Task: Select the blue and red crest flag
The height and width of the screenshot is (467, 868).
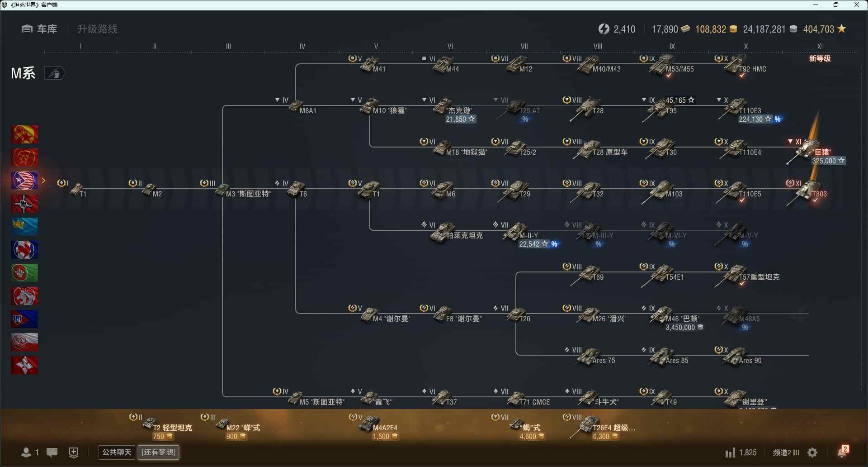Action: pos(24,319)
